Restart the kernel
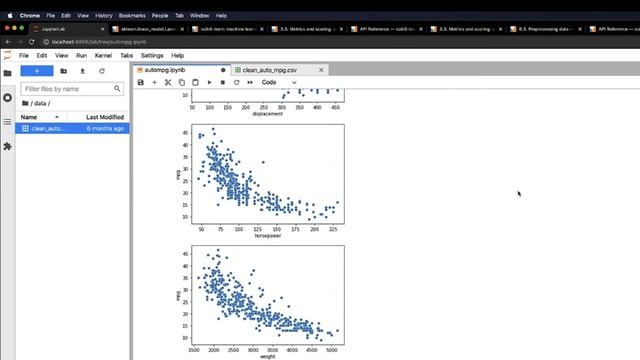The image size is (640, 360). click(x=236, y=82)
